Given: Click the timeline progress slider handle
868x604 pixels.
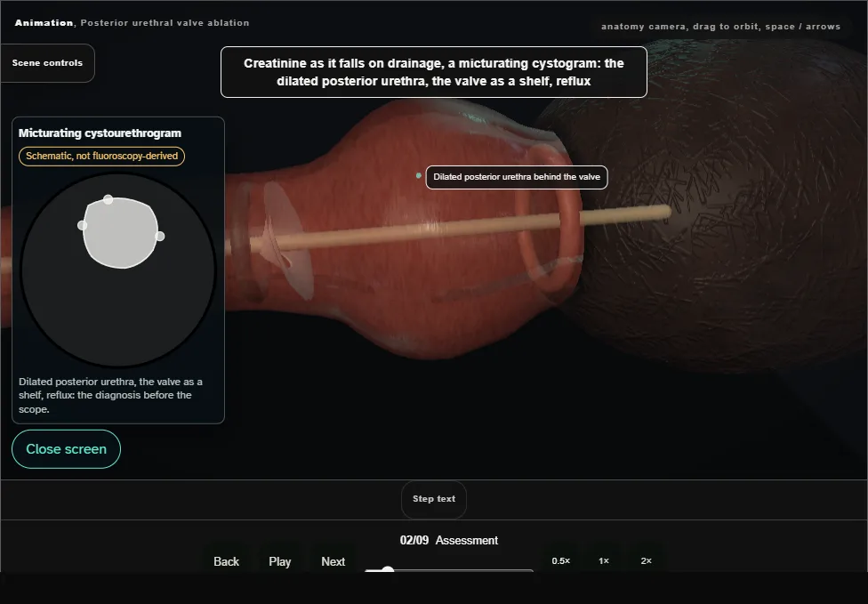Looking at the screenshot, I should [388, 570].
